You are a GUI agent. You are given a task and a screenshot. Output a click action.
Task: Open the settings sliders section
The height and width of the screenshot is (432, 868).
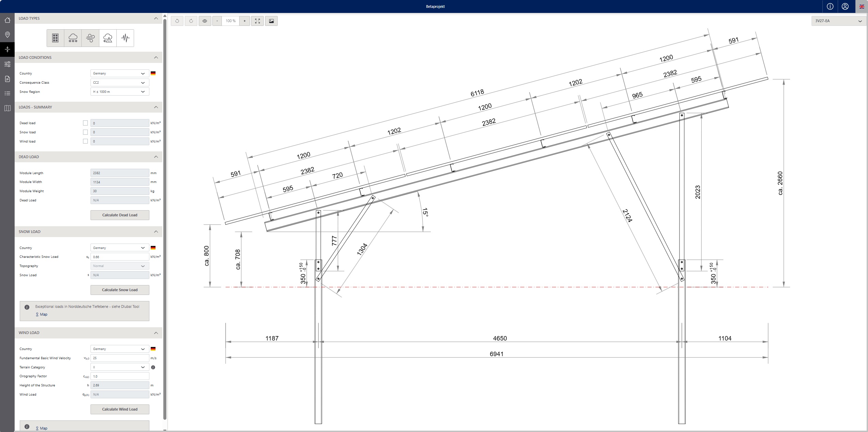pos(7,64)
